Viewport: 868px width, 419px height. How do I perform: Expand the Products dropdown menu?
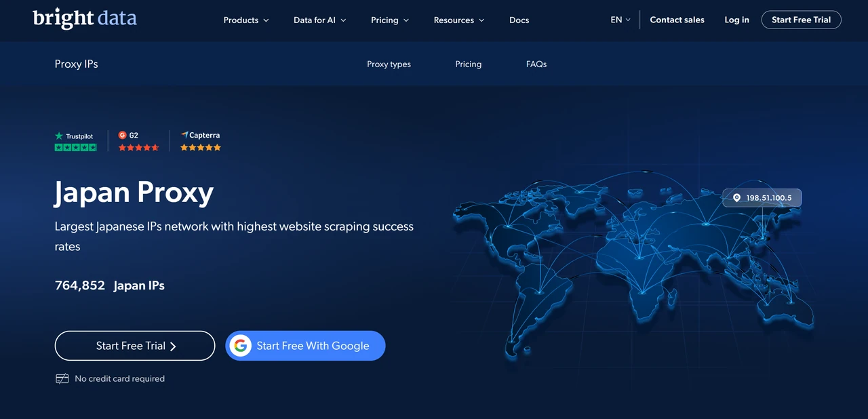point(246,20)
